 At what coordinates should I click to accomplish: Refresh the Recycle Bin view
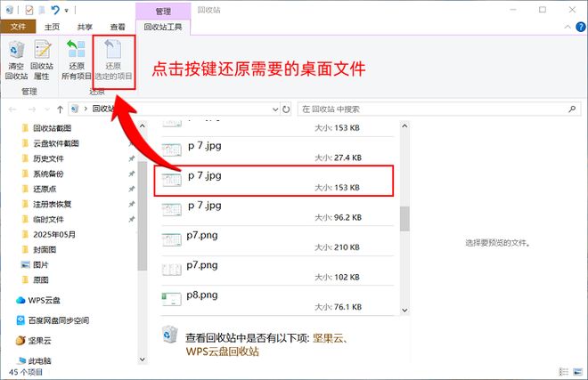286,109
